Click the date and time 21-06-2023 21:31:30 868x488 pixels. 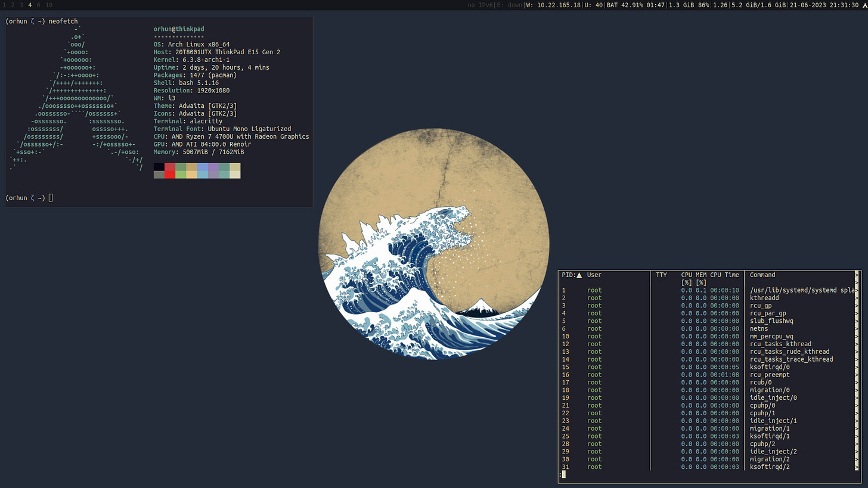pyautogui.click(x=824, y=5)
